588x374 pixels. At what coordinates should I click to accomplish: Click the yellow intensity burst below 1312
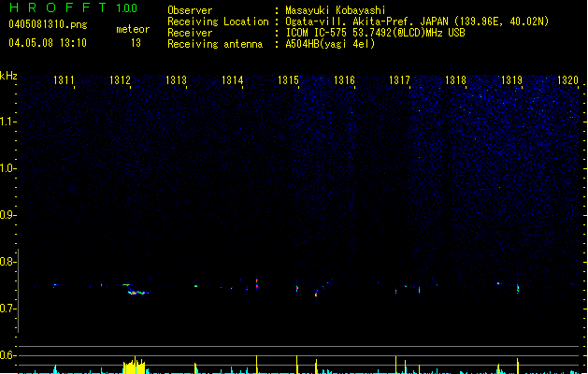[134, 366]
